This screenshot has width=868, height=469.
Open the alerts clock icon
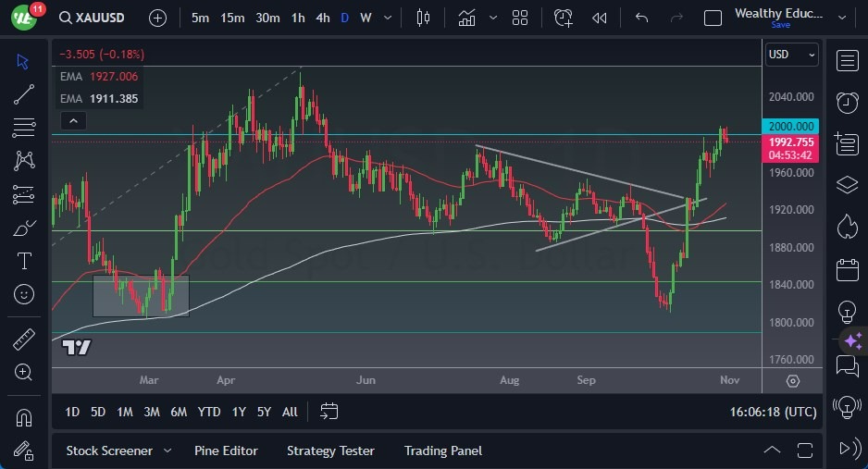(x=847, y=102)
